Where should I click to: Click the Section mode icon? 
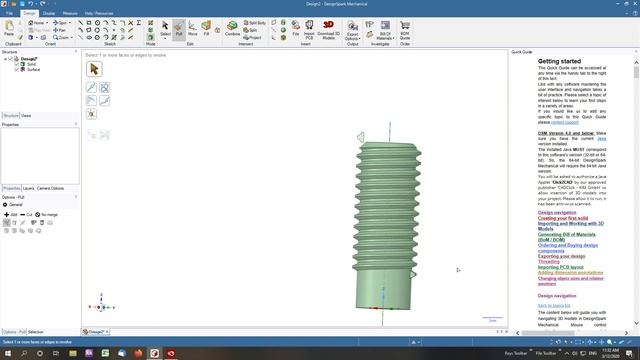tap(151, 30)
